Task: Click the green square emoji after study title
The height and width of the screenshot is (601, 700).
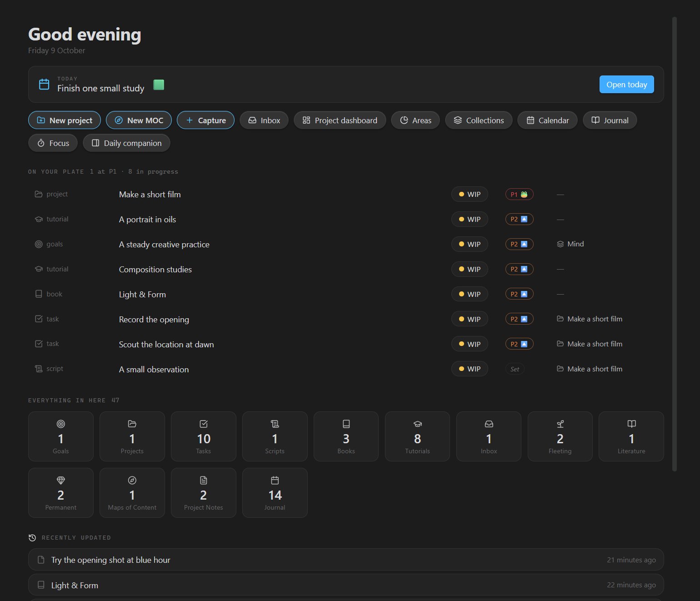Action: click(x=159, y=85)
